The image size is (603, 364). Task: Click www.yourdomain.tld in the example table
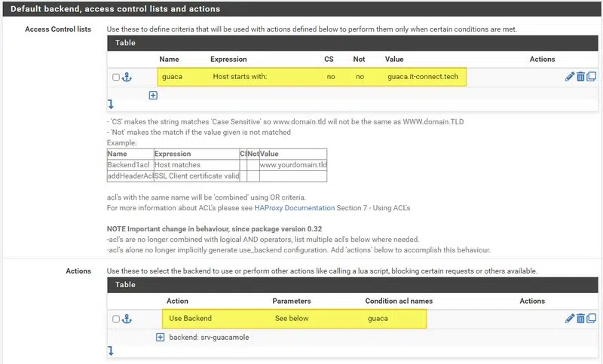click(293, 165)
